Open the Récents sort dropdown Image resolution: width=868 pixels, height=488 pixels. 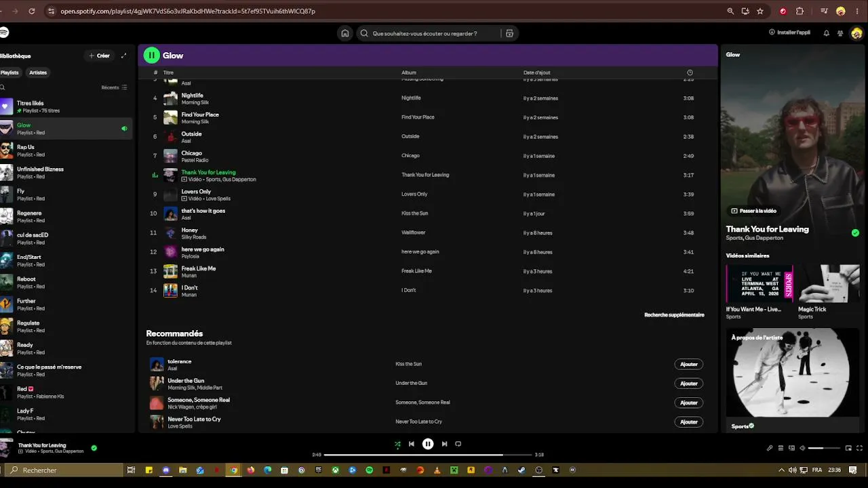coord(114,87)
